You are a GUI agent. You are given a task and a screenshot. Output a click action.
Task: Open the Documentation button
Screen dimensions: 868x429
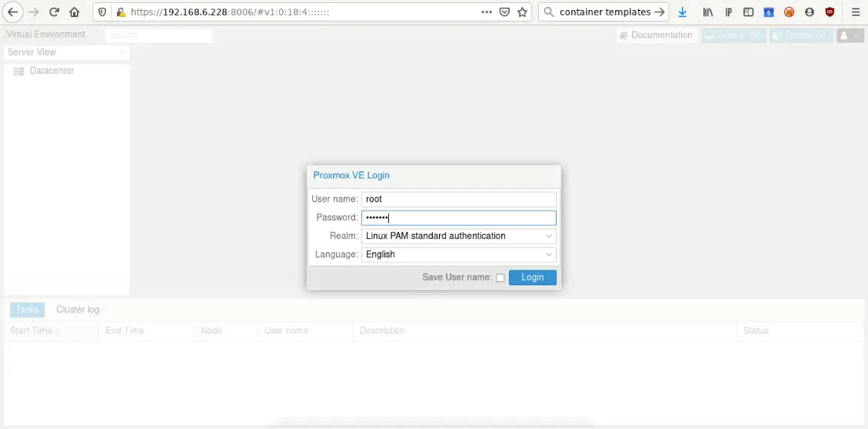657,35
